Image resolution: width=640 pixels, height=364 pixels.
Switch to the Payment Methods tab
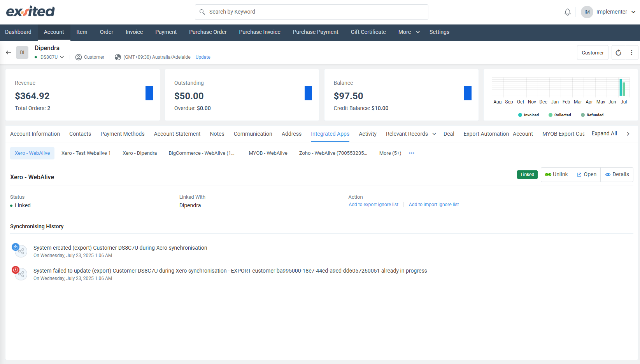pyautogui.click(x=123, y=134)
